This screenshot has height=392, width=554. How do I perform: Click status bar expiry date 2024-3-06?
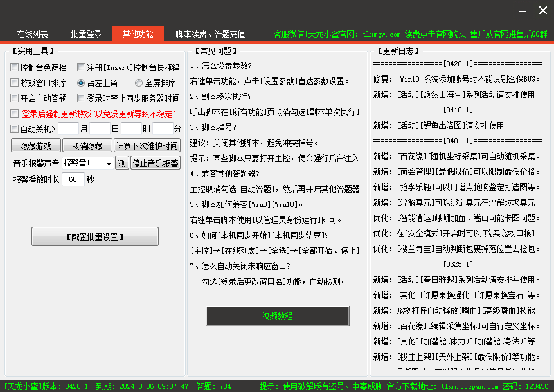(142, 386)
